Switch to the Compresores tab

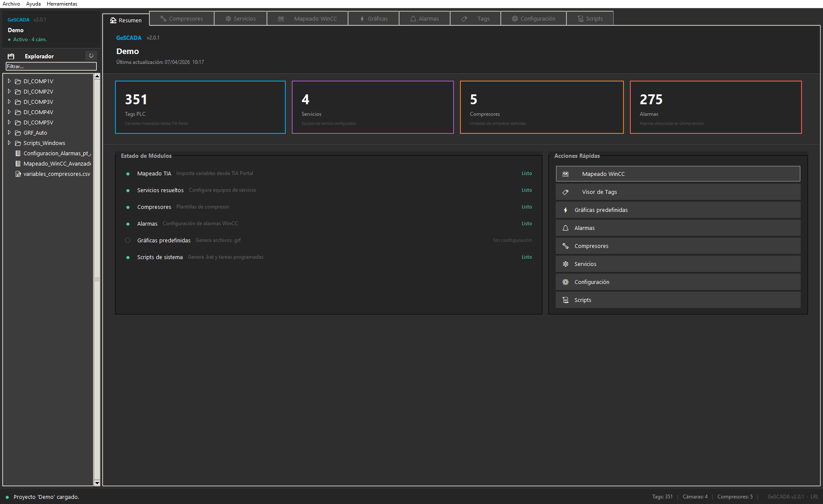point(182,18)
